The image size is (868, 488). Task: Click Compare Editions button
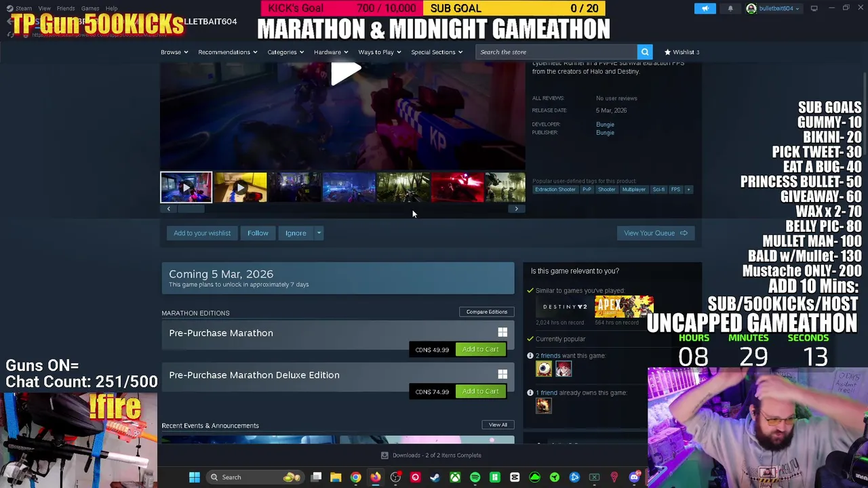487,312
